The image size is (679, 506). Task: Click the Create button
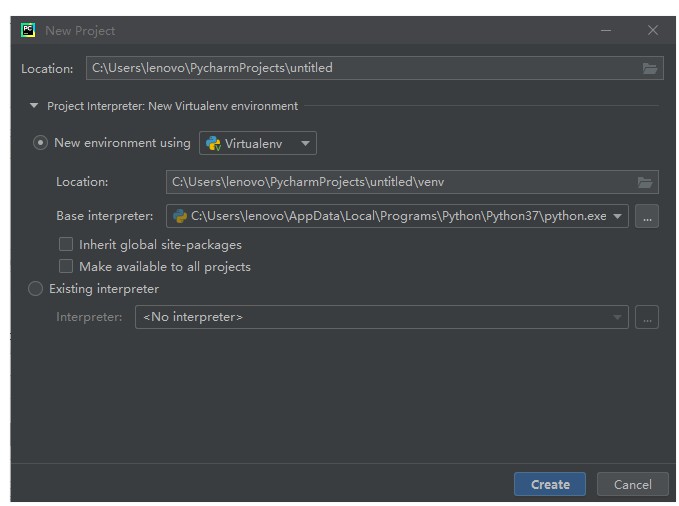550,484
